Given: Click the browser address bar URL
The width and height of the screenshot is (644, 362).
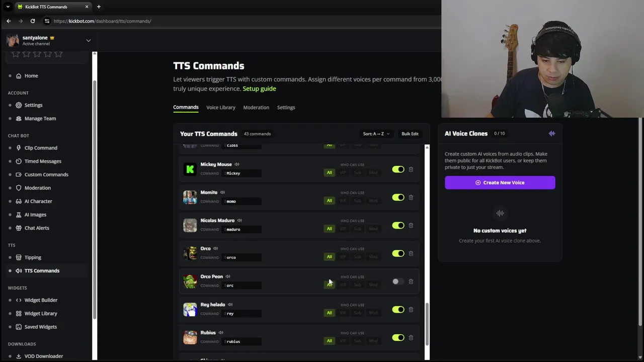Looking at the screenshot, I should click(x=102, y=21).
